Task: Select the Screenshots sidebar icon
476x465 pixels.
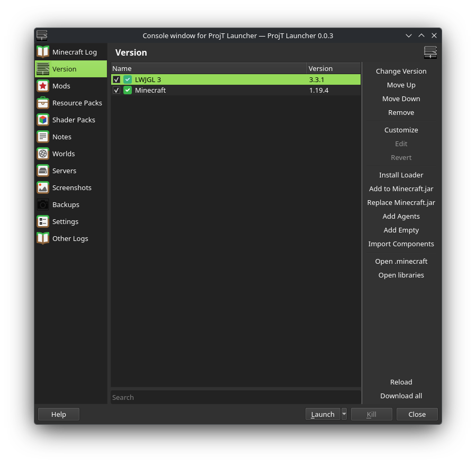Action: (43, 187)
